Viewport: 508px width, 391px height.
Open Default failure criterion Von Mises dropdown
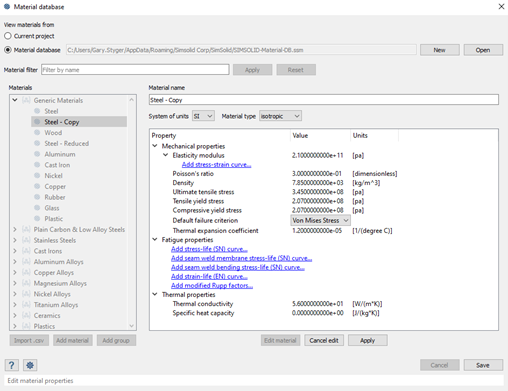[320, 220]
